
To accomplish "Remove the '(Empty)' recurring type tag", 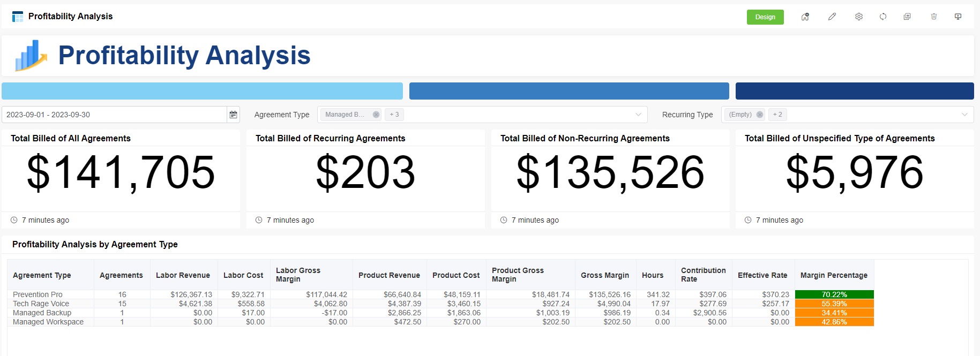I will 759,115.
